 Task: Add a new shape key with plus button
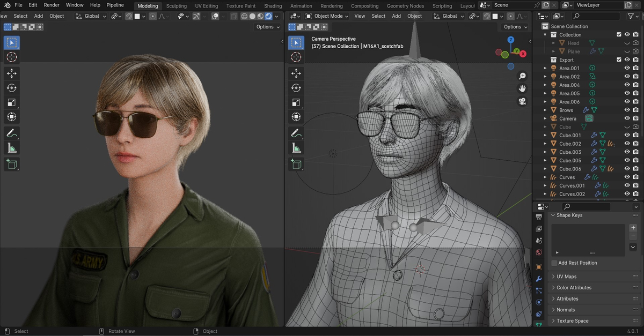click(x=633, y=228)
